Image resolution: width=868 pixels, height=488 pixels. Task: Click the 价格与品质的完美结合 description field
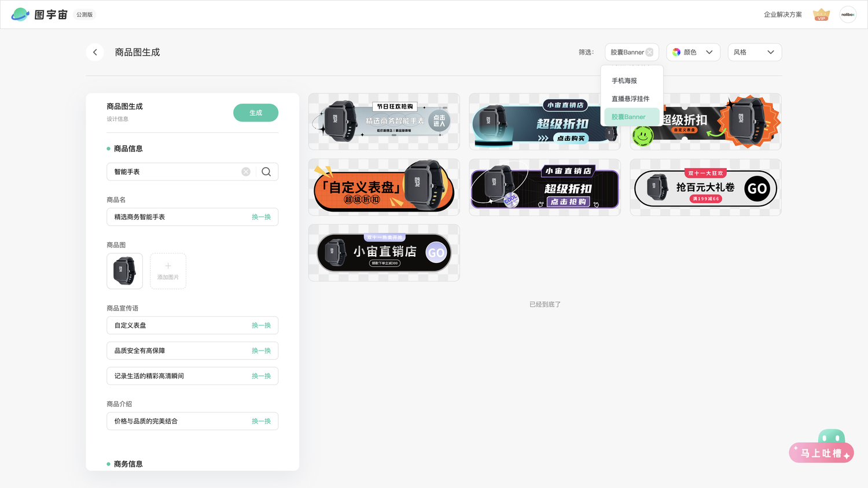pos(192,421)
